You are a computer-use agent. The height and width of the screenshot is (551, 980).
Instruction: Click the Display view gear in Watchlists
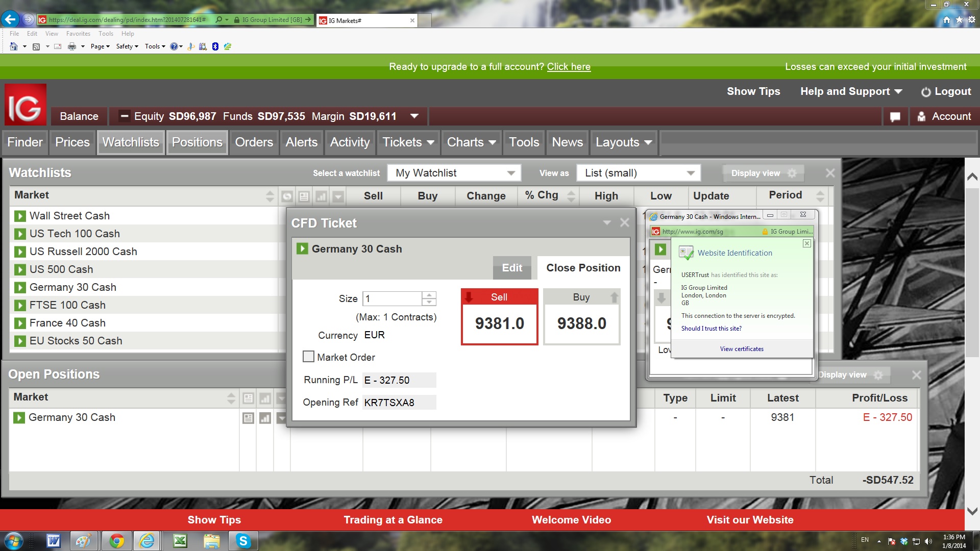(x=792, y=173)
